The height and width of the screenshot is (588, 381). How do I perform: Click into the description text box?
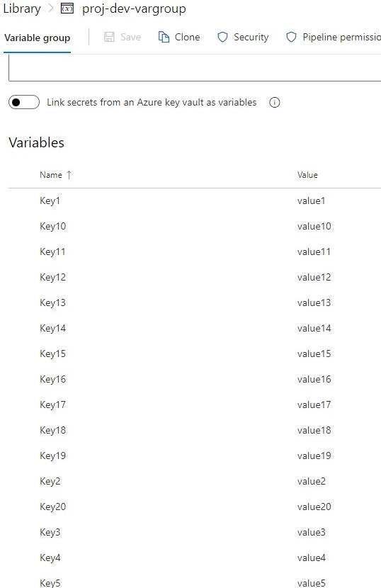195,68
